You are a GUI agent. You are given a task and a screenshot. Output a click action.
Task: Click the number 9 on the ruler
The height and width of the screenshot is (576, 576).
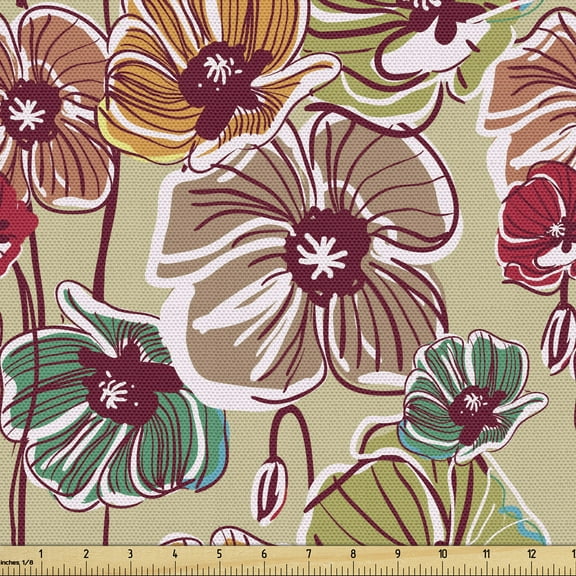coord(398,554)
